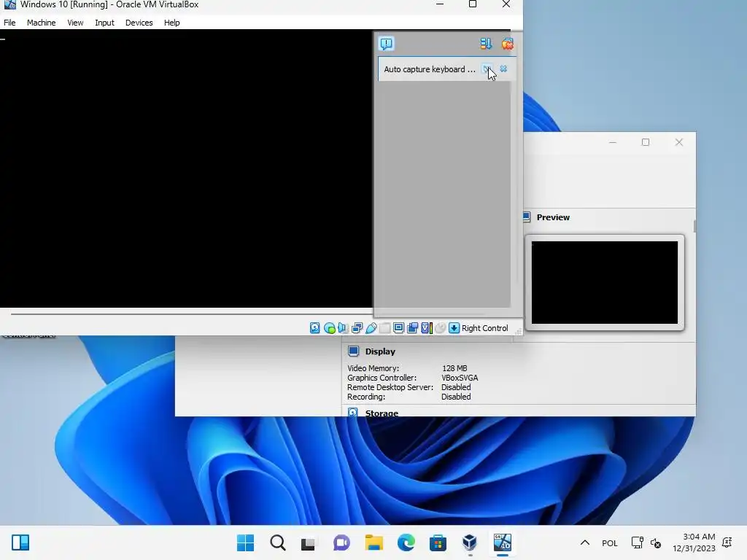Toggle the notification center icon
This screenshot has width=747, height=560.
[387, 44]
